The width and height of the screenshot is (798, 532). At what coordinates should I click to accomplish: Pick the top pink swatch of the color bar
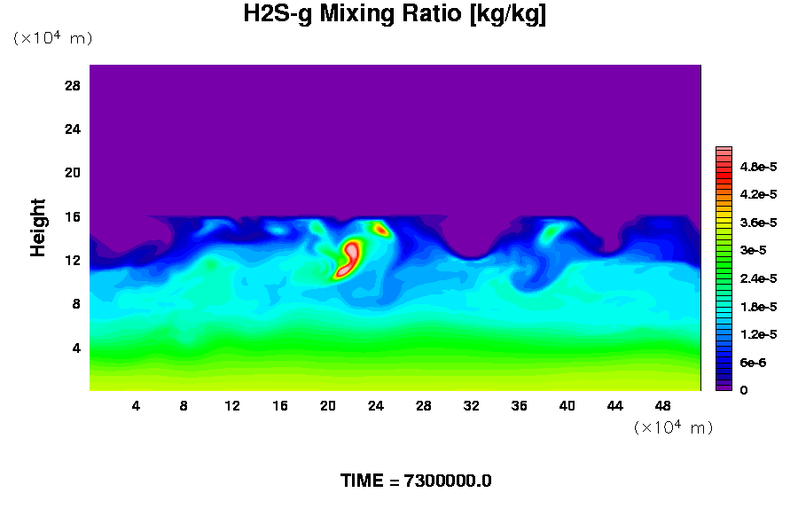724,151
